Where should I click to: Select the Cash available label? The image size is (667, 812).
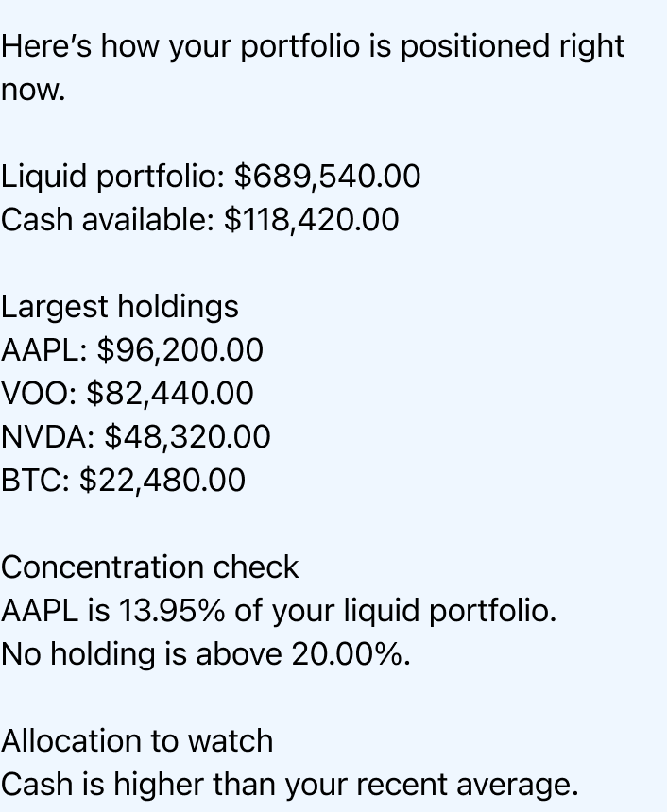click(x=108, y=220)
